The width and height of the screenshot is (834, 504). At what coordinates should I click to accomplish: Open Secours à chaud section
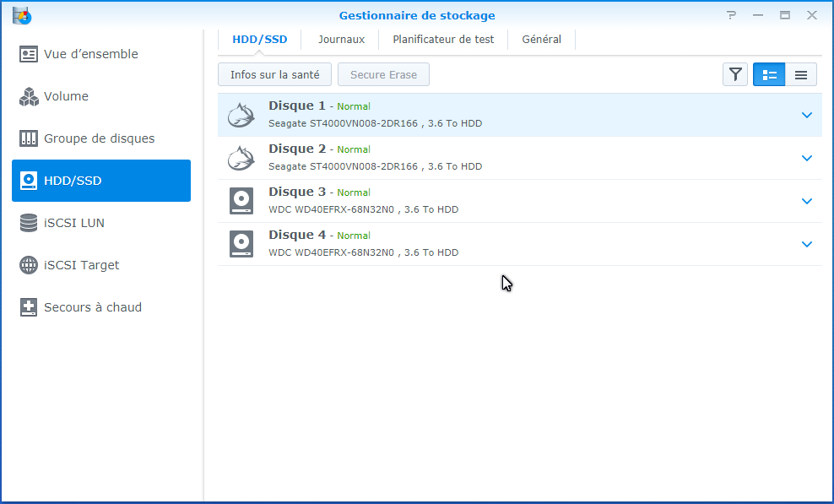[101, 307]
